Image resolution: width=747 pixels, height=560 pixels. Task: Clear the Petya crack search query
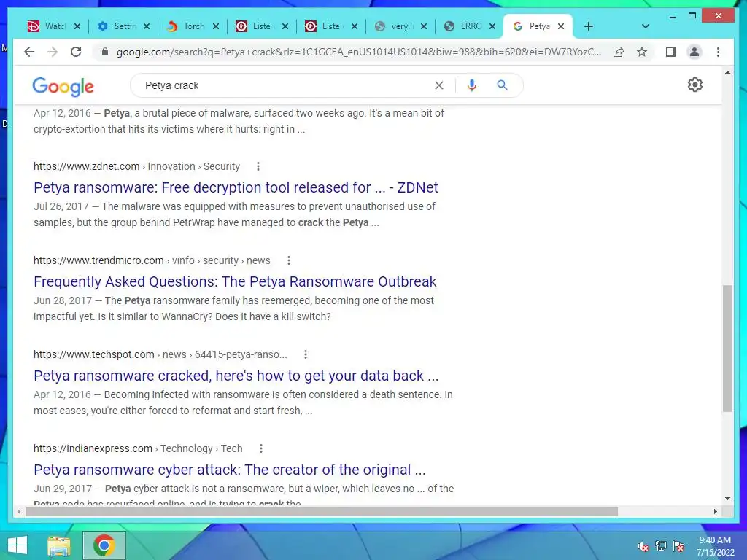pyautogui.click(x=438, y=85)
